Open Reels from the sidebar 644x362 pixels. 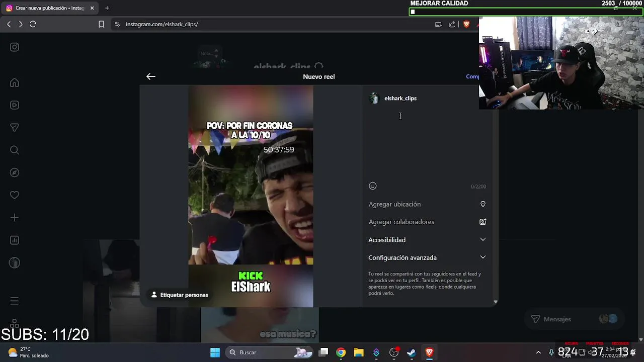pyautogui.click(x=15, y=105)
